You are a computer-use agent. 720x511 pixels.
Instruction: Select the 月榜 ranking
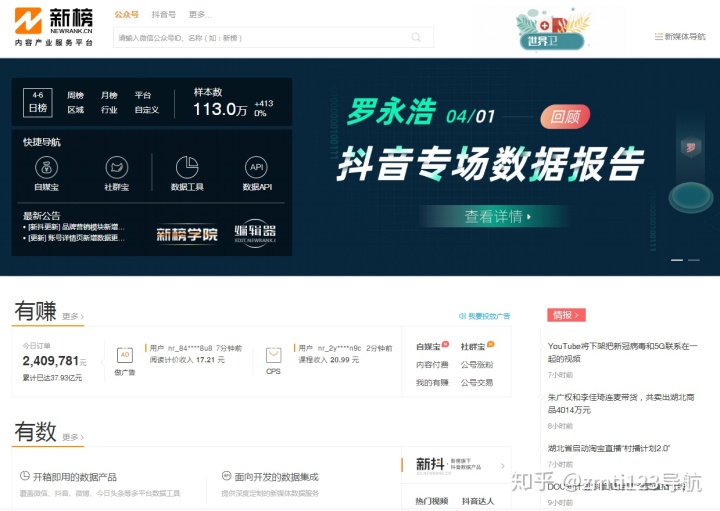109,95
